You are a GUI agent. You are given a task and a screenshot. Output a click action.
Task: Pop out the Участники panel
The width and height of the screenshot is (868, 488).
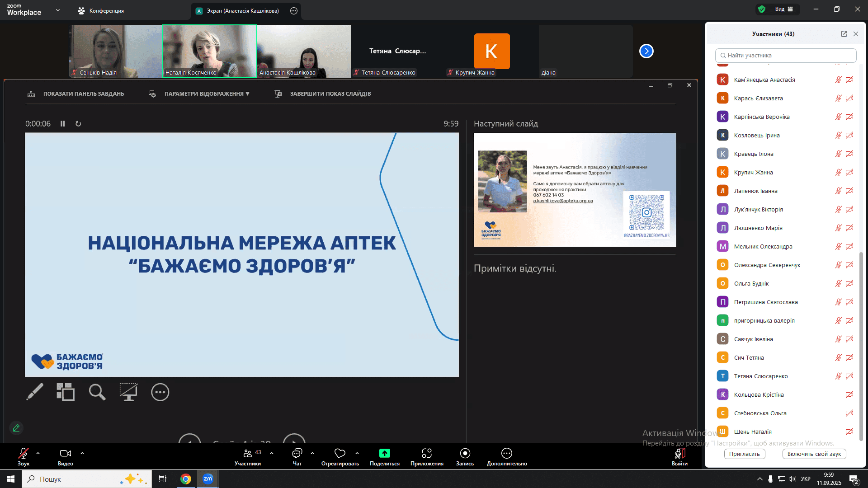pyautogui.click(x=844, y=34)
